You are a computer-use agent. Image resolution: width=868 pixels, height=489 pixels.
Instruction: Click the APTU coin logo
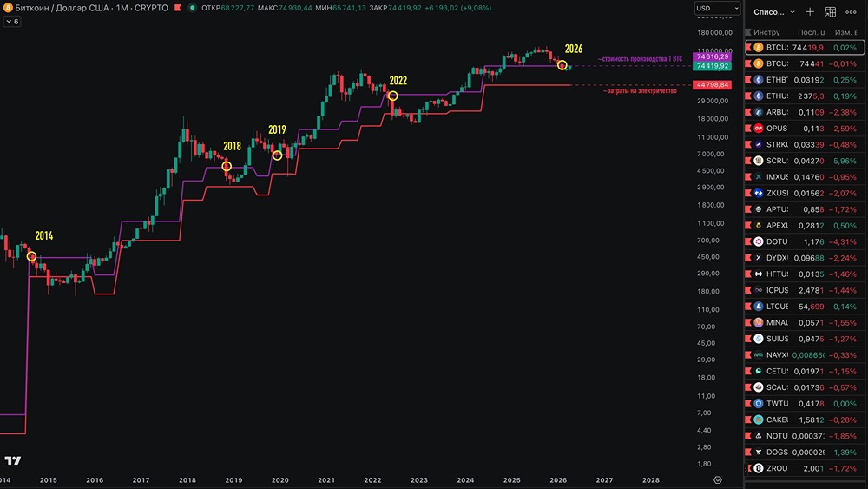click(759, 209)
